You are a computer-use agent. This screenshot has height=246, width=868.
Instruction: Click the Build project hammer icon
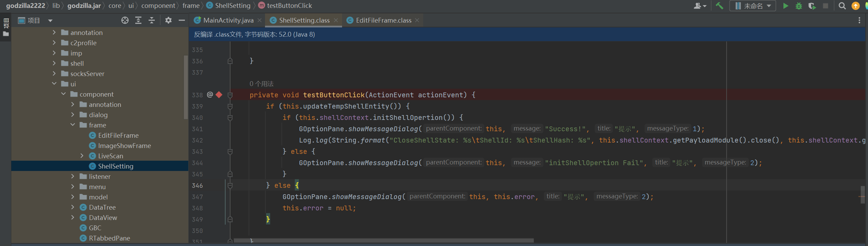tap(720, 6)
